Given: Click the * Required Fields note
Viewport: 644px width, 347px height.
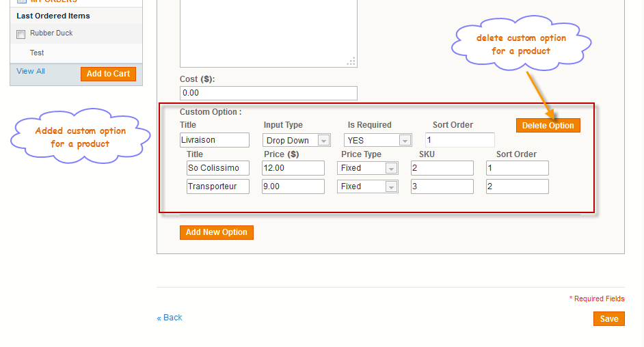Looking at the screenshot, I should click(x=597, y=299).
